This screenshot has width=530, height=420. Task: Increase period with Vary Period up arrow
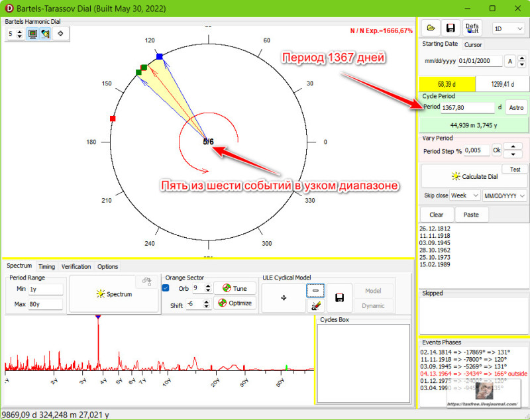[x=513, y=146]
